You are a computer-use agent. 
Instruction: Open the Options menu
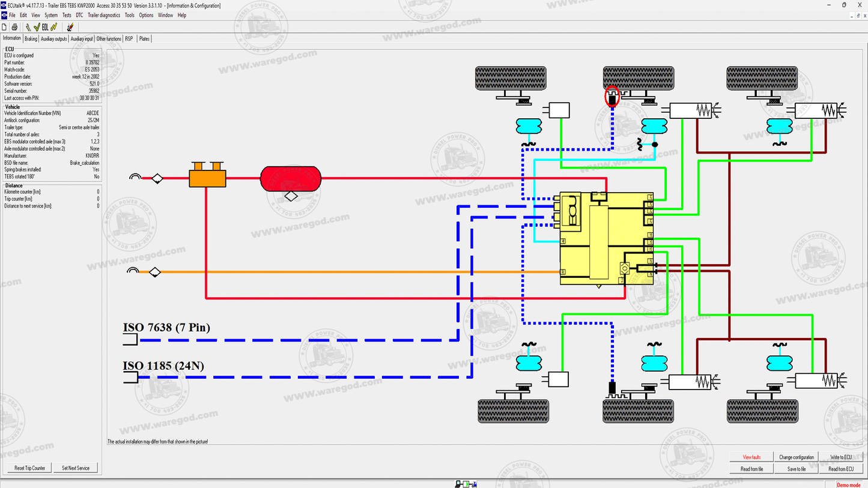146,15
